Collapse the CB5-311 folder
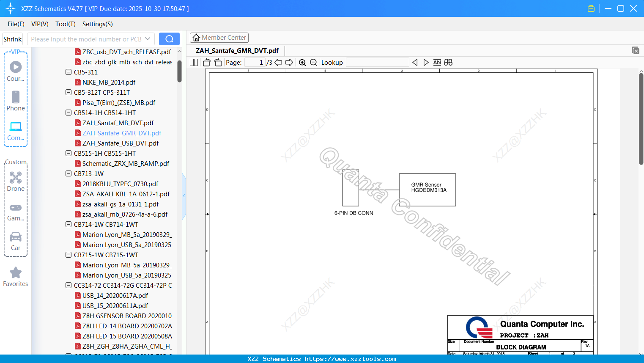Screen dimensions: 644x363 69,72
